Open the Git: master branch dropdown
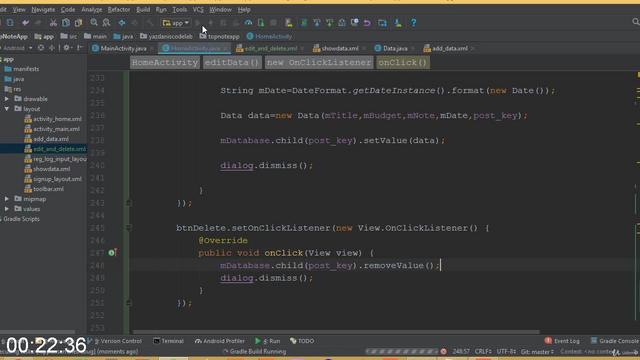Image resolution: width=640 pixels, height=360 pixels. click(537, 351)
